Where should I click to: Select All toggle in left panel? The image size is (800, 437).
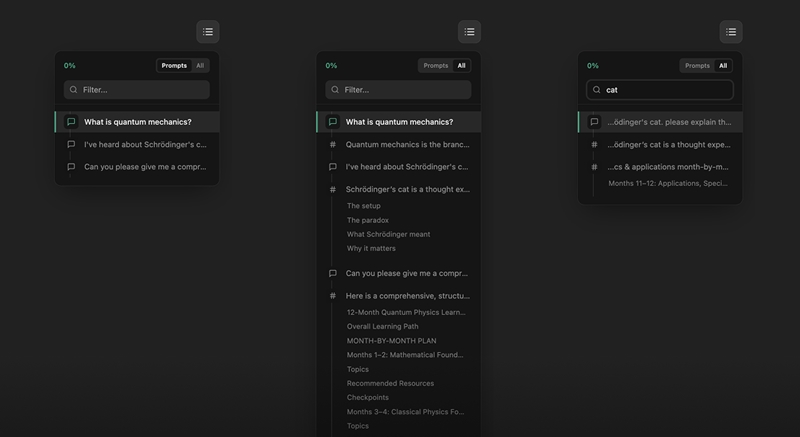[200, 65]
